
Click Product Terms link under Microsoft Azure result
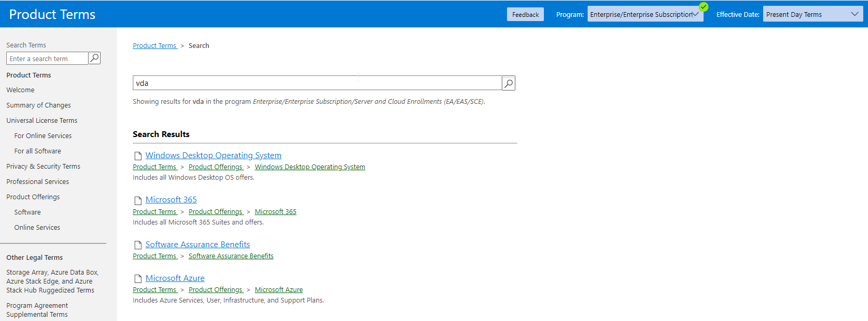(x=154, y=290)
